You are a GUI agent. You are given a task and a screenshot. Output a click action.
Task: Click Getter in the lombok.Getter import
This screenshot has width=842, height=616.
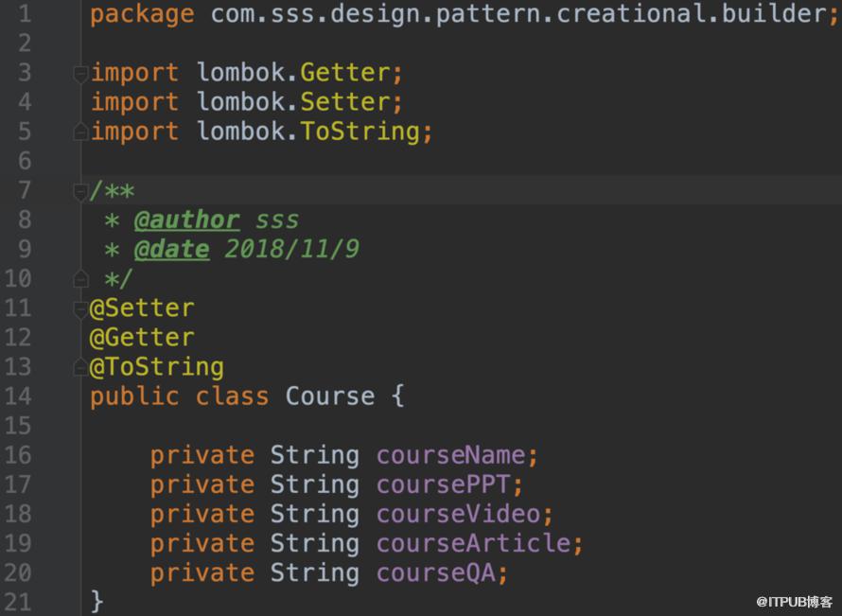pyautogui.click(x=345, y=73)
